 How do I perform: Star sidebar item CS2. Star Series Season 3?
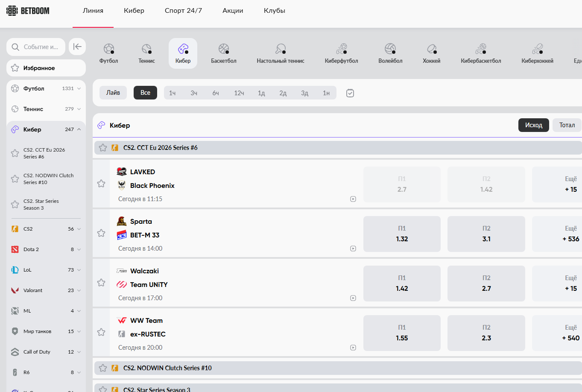tap(15, 205)
